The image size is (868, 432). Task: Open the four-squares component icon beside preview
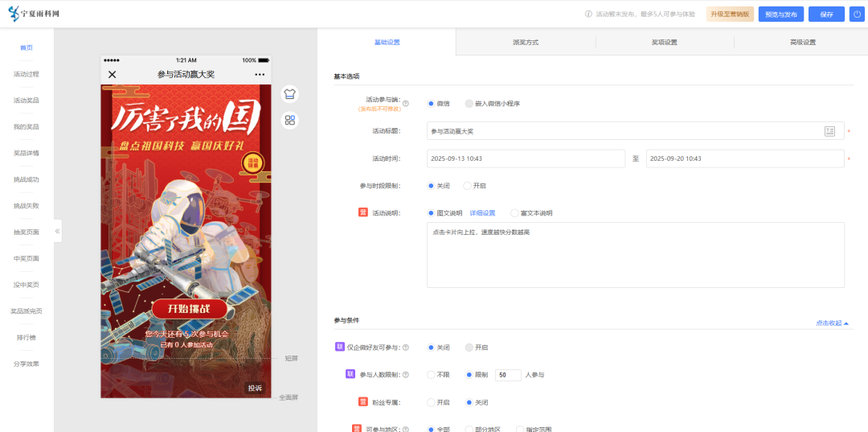click(x=289, y=120)
